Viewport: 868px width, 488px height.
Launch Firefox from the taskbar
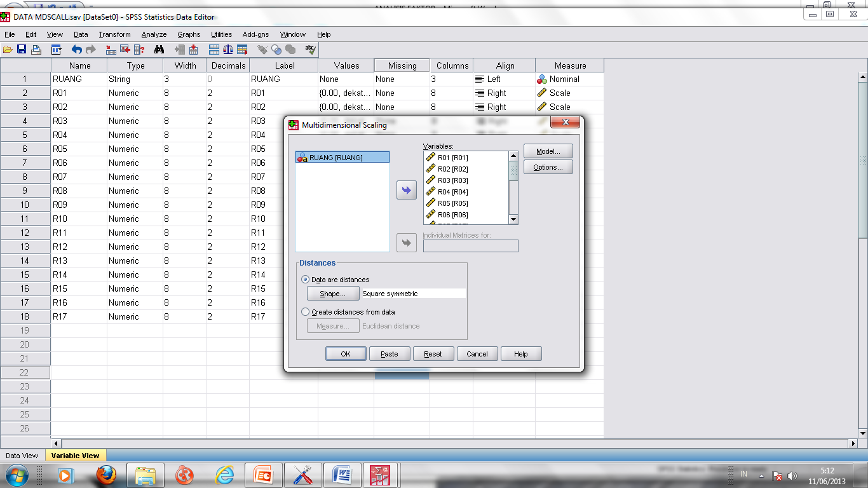tap(105, 475)
